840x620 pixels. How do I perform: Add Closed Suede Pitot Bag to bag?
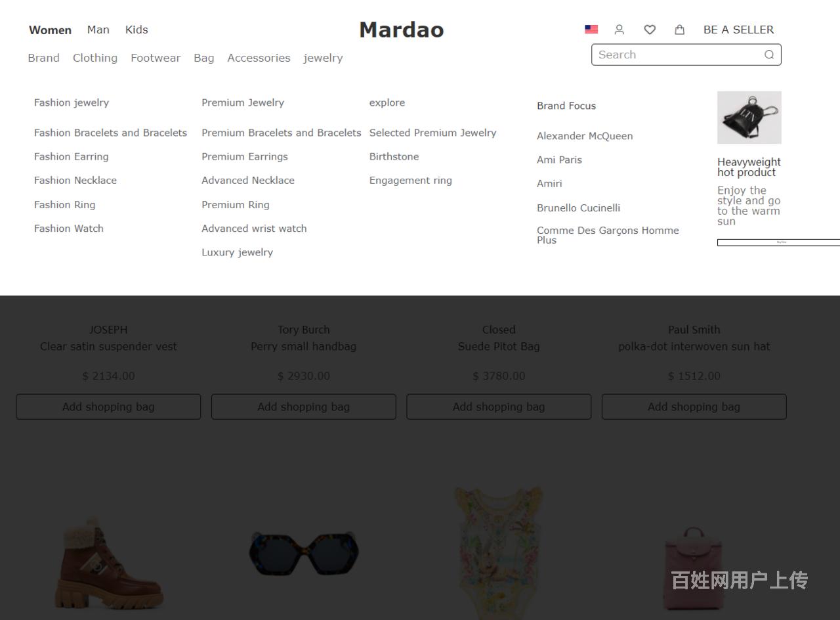pos(499,407)
